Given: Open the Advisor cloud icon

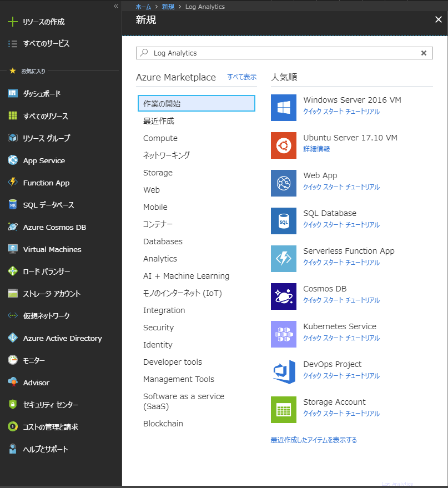Looking at the screenshot, I should tap(12, 382).
